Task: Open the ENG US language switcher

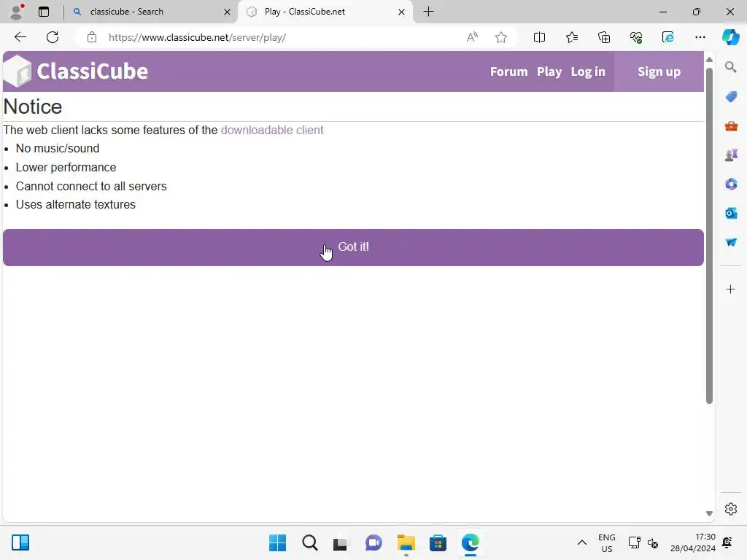Action: pyautogui.click(x=606, y=542)
